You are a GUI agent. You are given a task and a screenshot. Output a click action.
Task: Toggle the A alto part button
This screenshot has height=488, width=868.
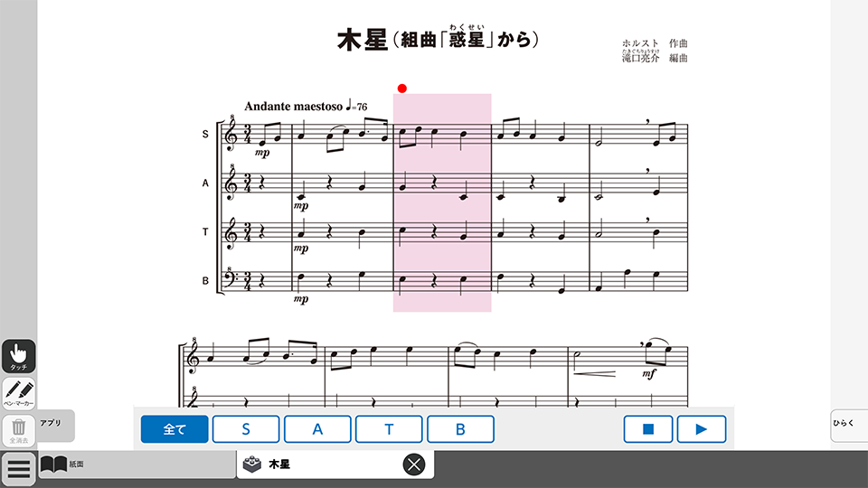[x=317, y=429]
